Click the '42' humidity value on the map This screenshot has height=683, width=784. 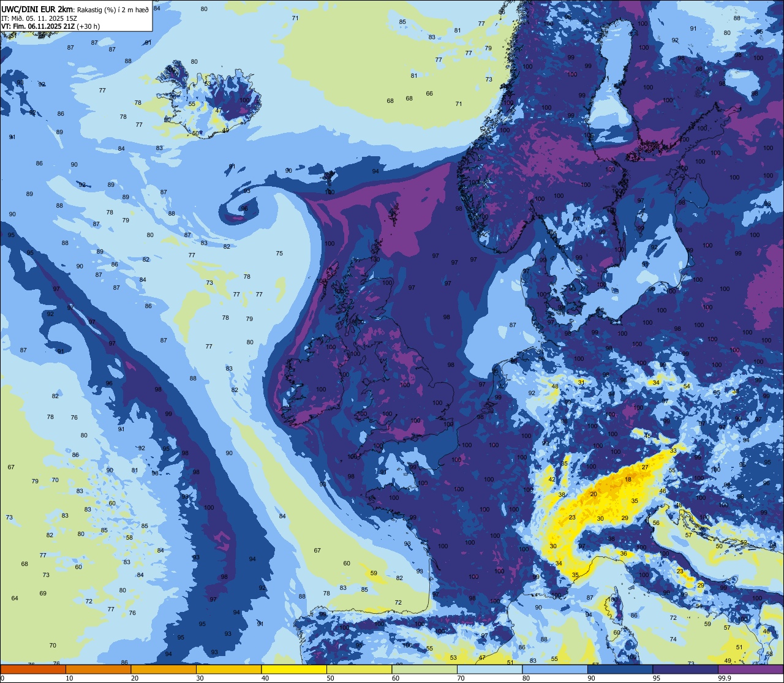[x=551, y=480]
